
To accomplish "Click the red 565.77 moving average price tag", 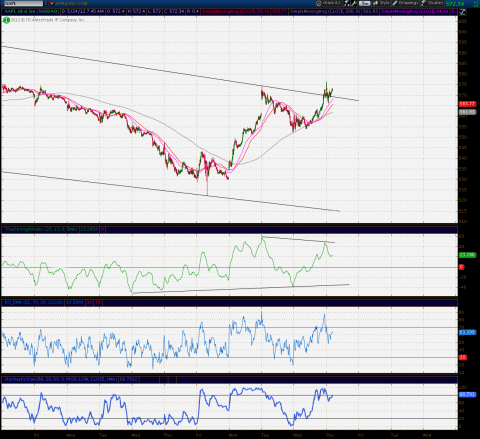I will coord(467,104).
